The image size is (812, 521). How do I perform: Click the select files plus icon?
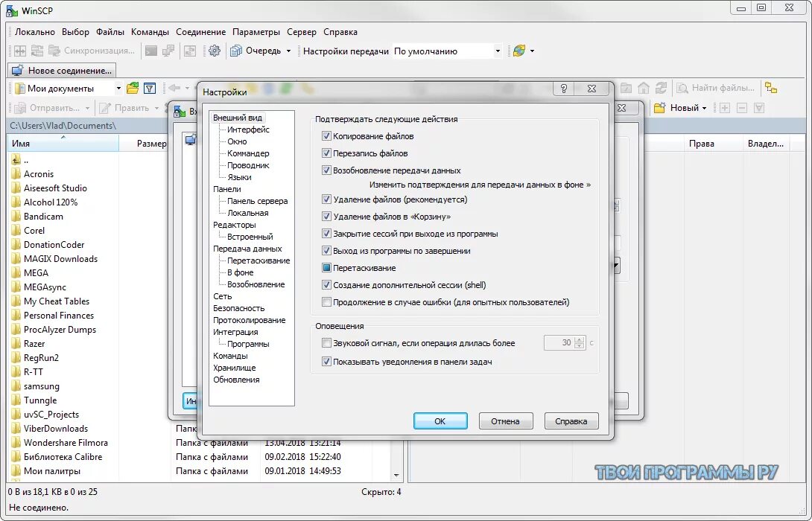[725, 108]
